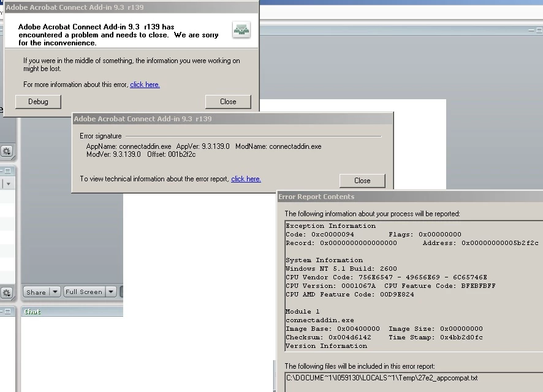The width and height of the screenshot is (543, 392).
Task: Close the Error signature dialog
Action: pyautogui.click(x=362, y=181)
